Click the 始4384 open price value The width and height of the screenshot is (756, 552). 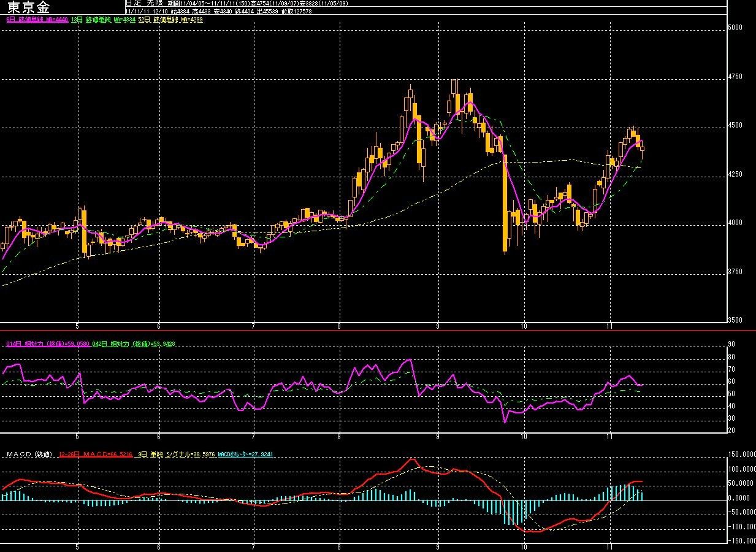click(x=180, y=11)
